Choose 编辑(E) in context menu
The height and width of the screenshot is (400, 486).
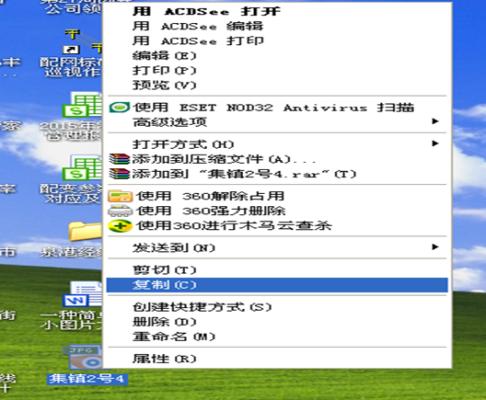pyautogui.click(x=277, y=55)
